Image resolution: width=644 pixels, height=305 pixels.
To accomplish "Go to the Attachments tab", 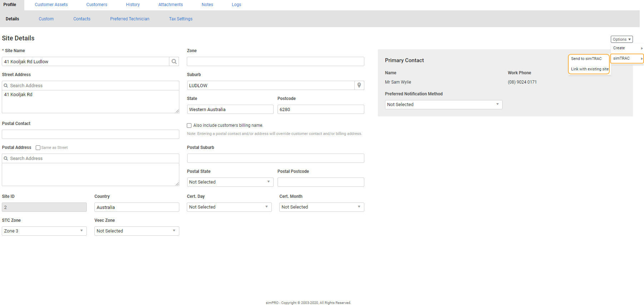I will (171, 5).
